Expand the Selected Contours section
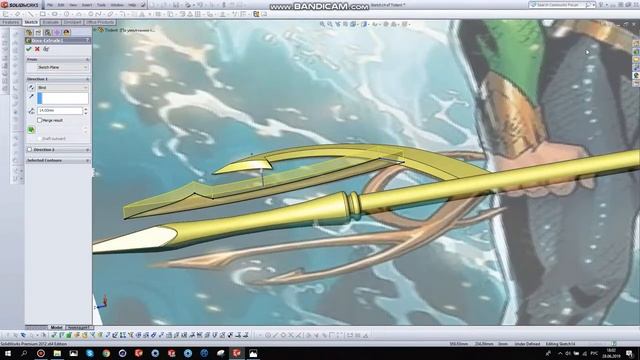The image size is (640, 360). click(x=87, y=160)
